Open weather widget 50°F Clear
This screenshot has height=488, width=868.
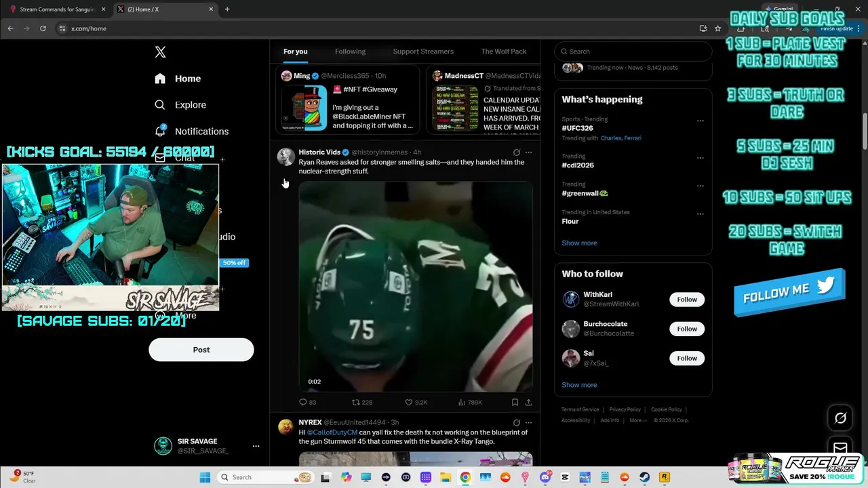point(24,477)
